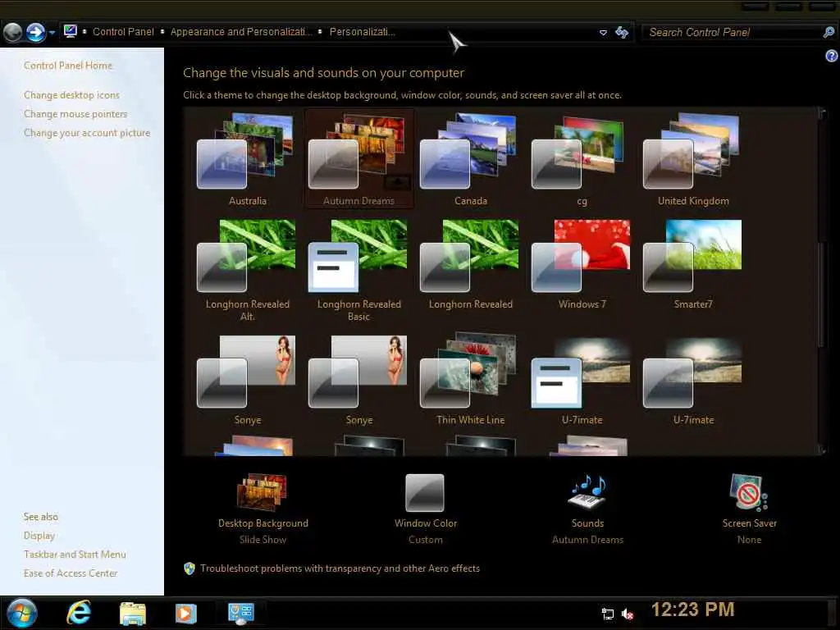Click the Back navigation arrow
This screenshot has height=630, width=840.
pos(13,32)
